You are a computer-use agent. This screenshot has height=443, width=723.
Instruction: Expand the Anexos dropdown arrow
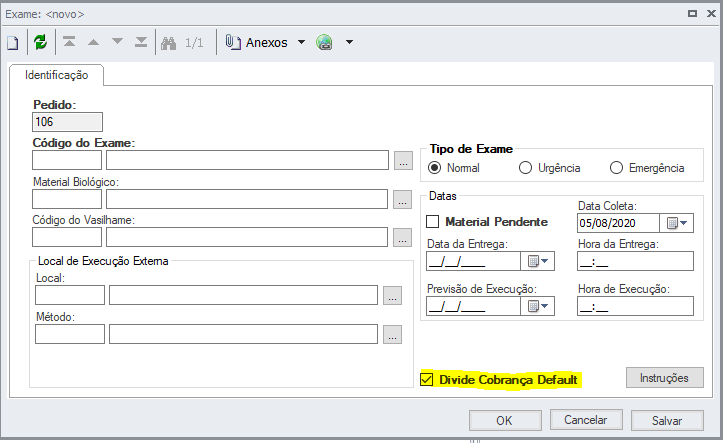click(301, 43)
